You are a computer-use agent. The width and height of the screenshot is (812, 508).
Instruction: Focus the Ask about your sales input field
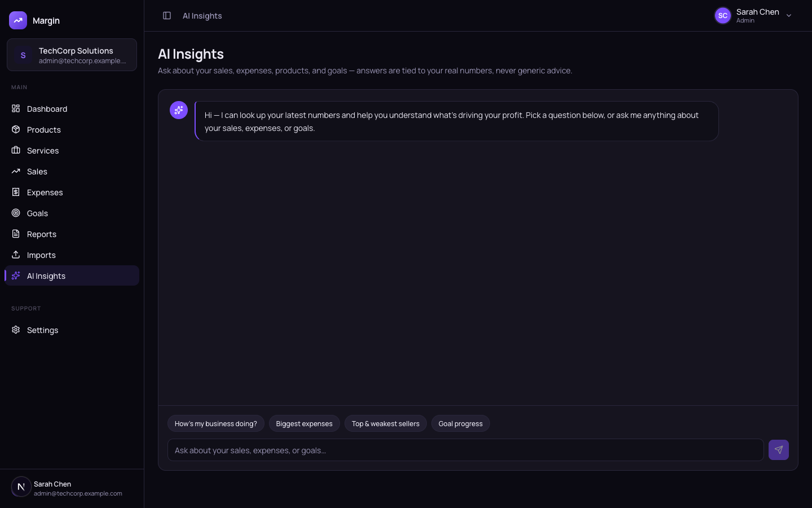click(x=466, y=450)
